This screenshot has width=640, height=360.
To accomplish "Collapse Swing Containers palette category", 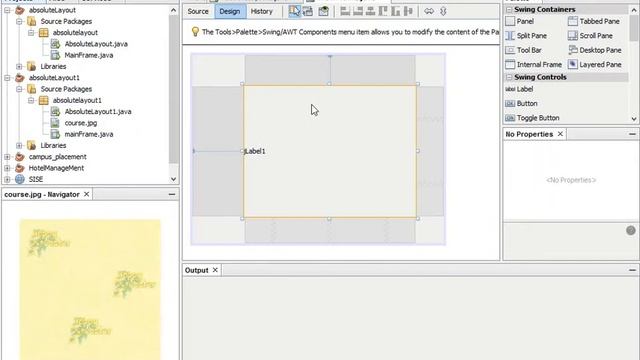I will pos(509,9).
